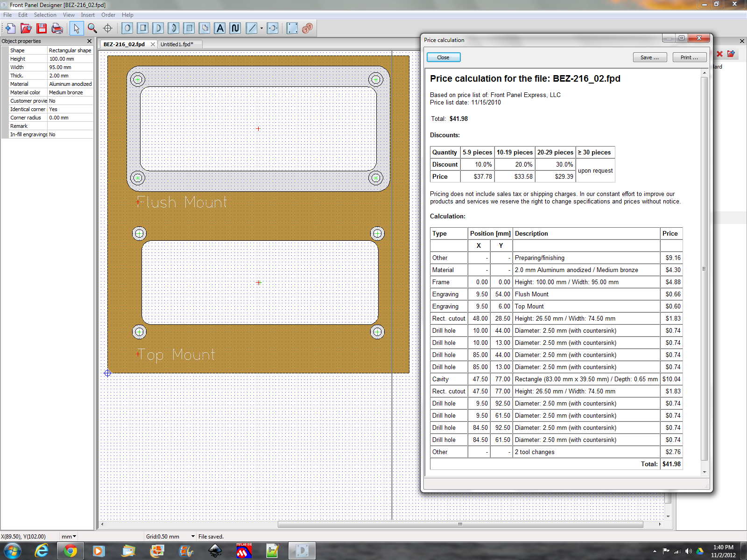This screenshot has width=747, height=560.
Task: Insert a drill hole with circle tool
Action: click(x=127, y=28)
